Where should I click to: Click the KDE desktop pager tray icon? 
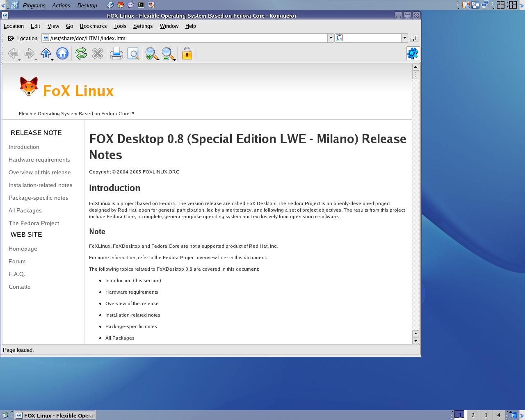pos(475,5)
